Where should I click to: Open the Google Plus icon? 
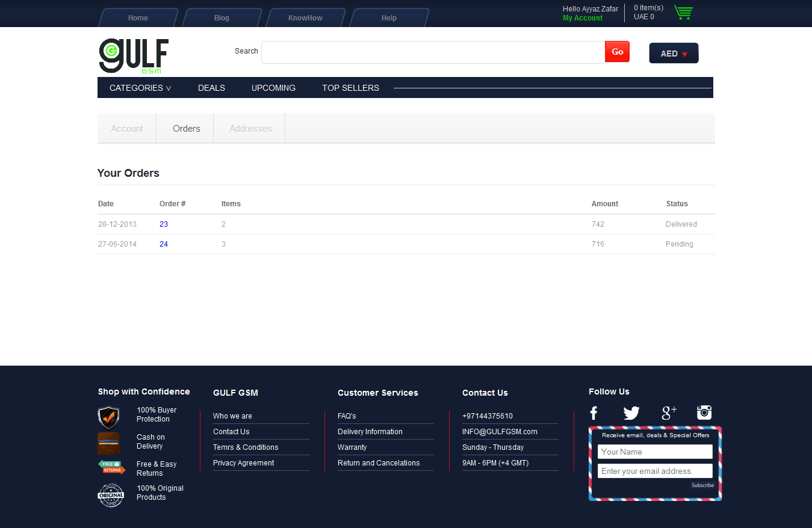tap(669, 413)
